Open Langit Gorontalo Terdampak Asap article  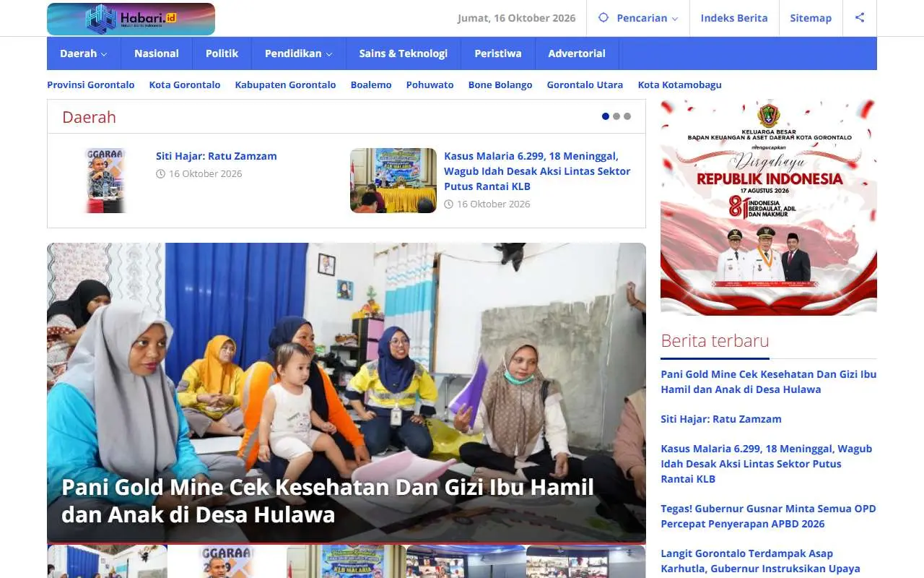pyautogui.click(x=760, y=561)
